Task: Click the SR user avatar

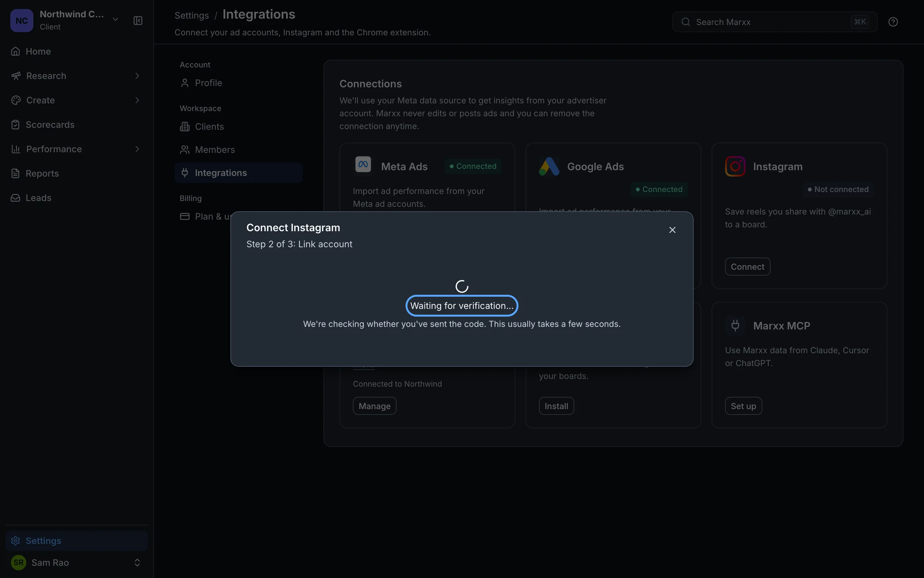Action: pos(18,563)
